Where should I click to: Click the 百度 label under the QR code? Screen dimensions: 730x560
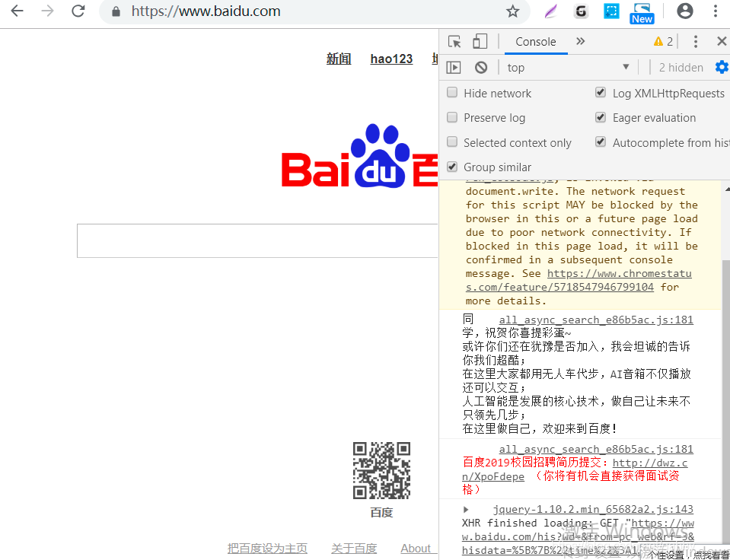pos(382,513)
